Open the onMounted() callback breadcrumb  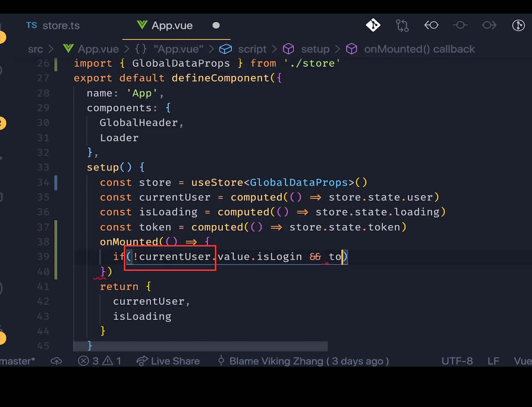tap(419, 49)
